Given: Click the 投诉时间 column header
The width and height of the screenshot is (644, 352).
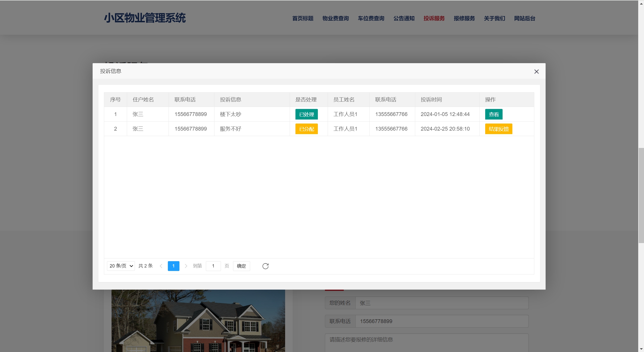Looking at the screenshot, I should tap(431, 100).
